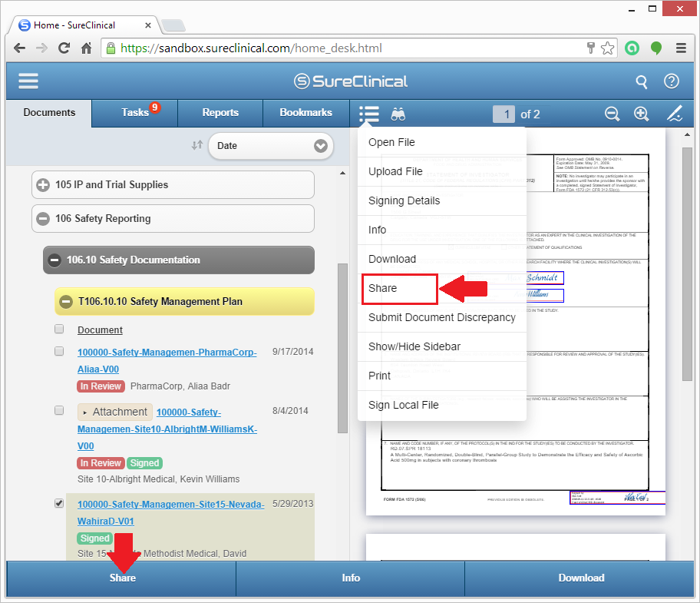Zoom out of the document viewer
This screenshot has width=700, height=603.
pyautogui.click(x=612, y=114)
